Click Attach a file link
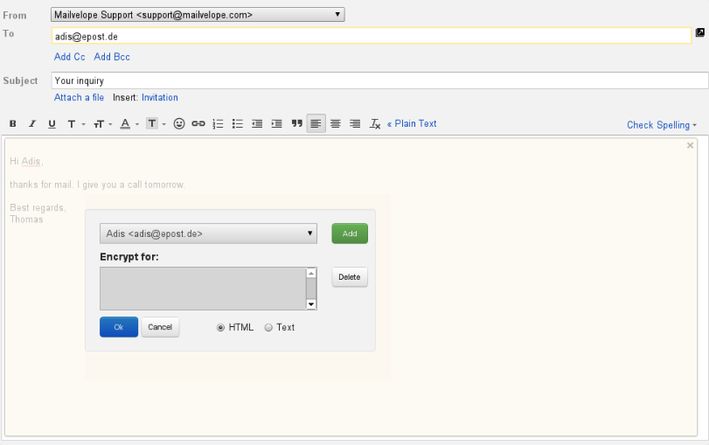 (x=79, y=97)
